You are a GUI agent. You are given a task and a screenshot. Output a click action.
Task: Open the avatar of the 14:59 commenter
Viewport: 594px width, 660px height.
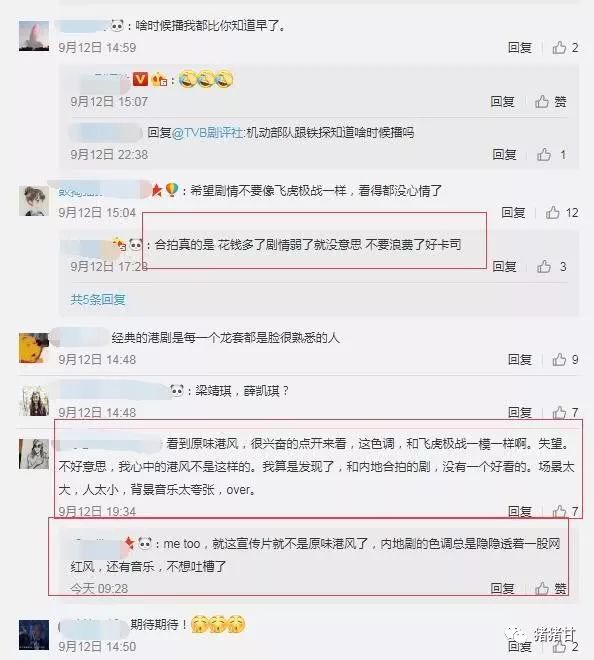pyautogui.click(x=34, y=36)
